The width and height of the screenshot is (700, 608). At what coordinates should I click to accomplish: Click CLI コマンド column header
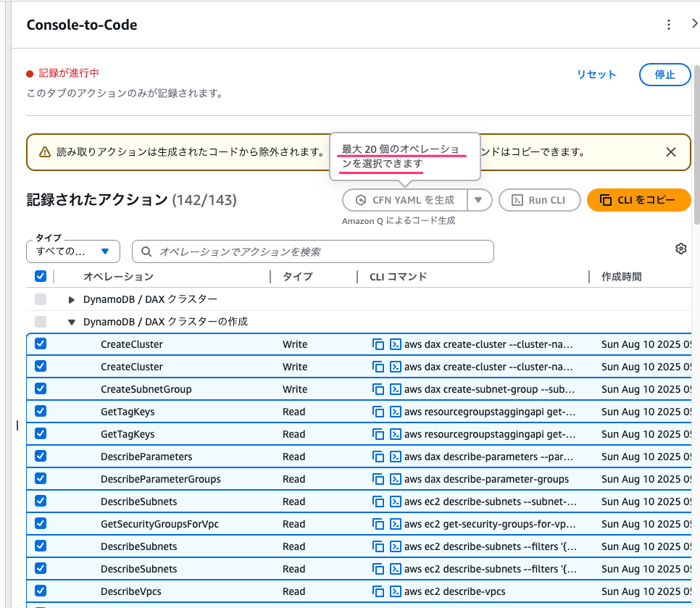tap(399, 277)
